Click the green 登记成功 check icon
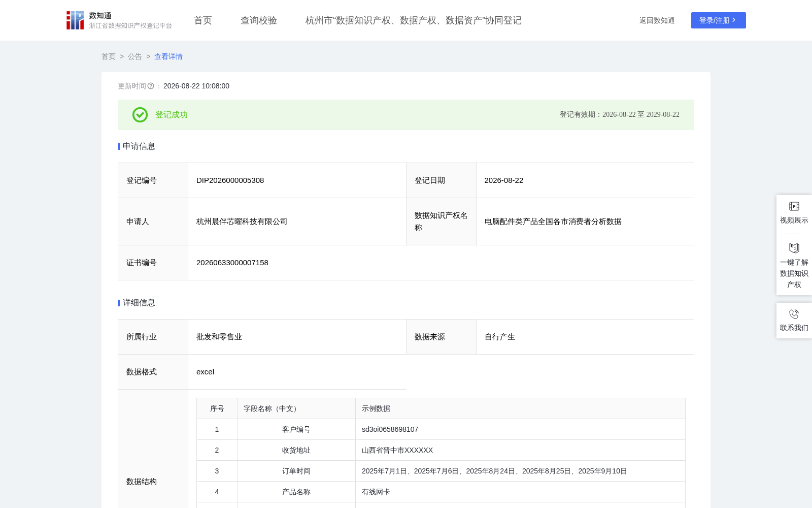812x508 pixels. [140, 115]
